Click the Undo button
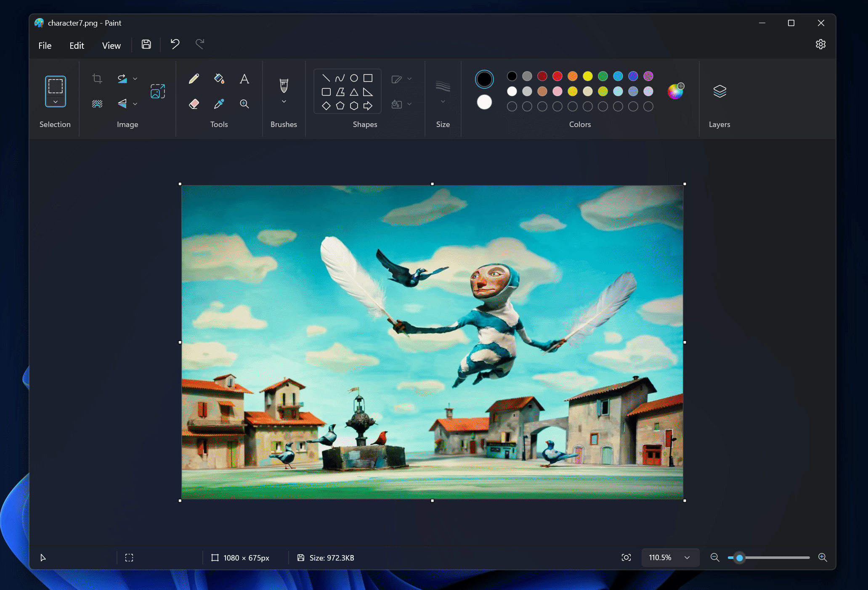Viewport: 868px width, 590px height. click(x=175, y=44)
